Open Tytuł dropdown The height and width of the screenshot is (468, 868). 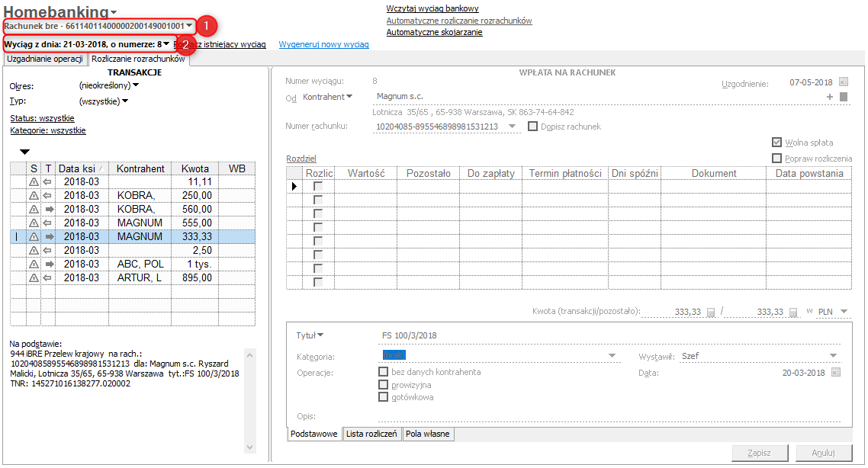(320, 335)
